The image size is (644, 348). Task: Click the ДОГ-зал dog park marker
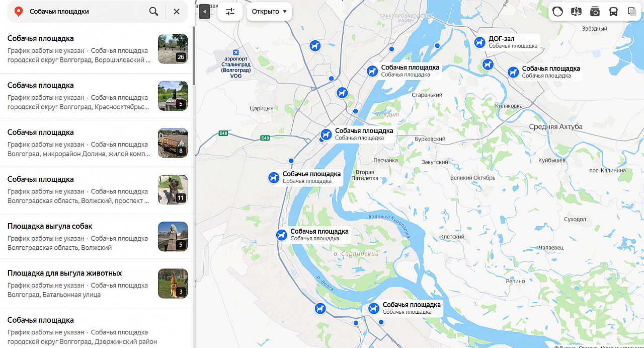[480, 42]
